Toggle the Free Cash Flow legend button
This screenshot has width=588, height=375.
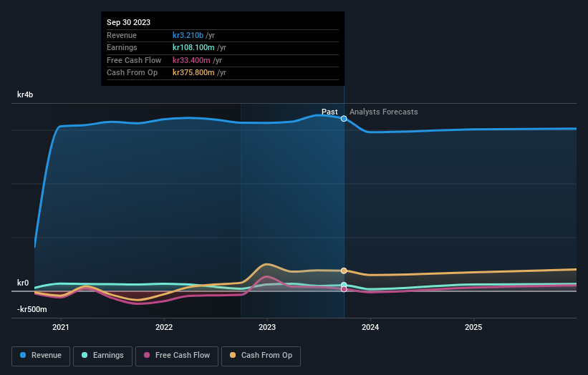pyautogui.click(x=177, y=356)
